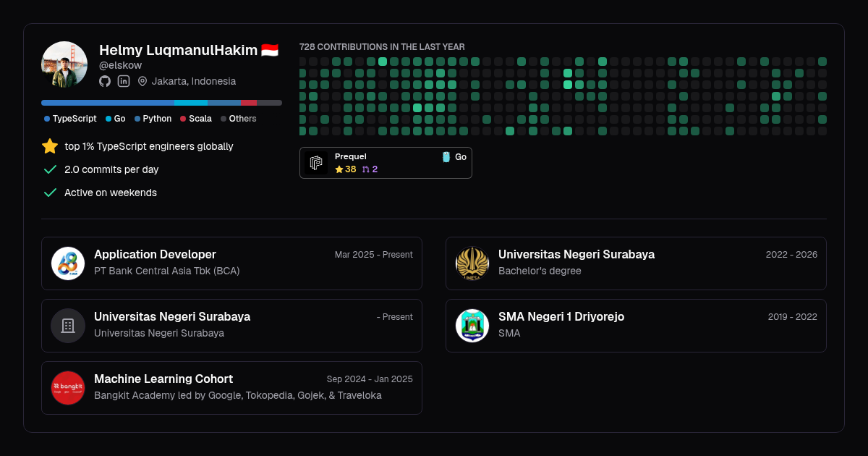Click the BCA company logo

(x=68, y=263)
